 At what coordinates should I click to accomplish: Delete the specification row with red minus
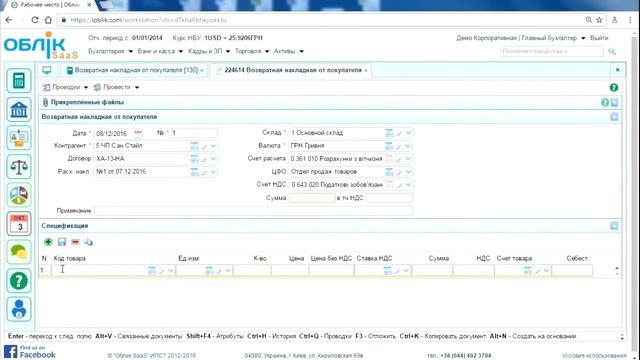tap(75, 242)
